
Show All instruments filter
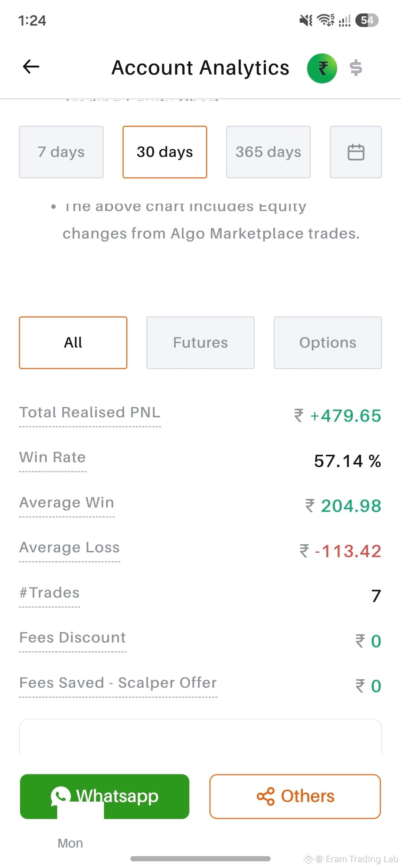point(73,342)
